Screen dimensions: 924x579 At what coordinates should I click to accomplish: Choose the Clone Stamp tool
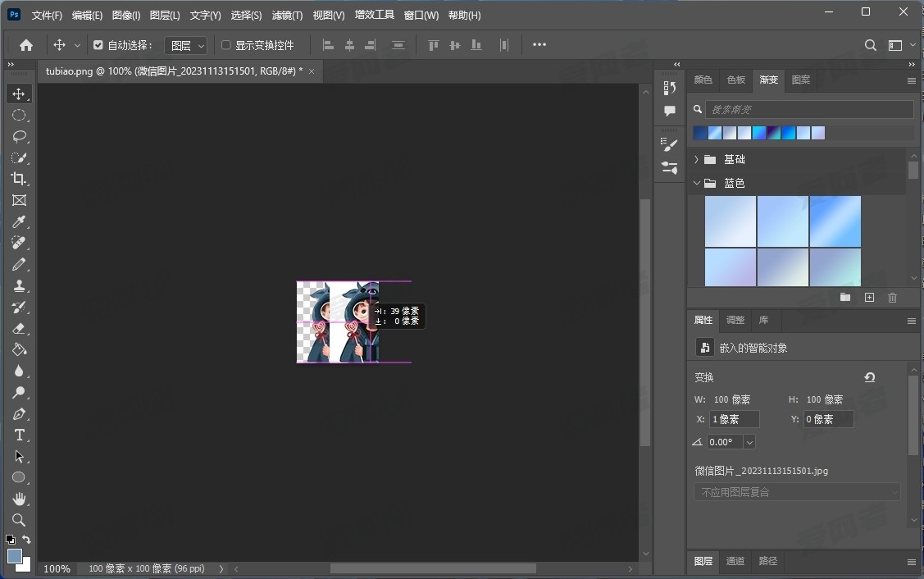[x=19, y=286]
